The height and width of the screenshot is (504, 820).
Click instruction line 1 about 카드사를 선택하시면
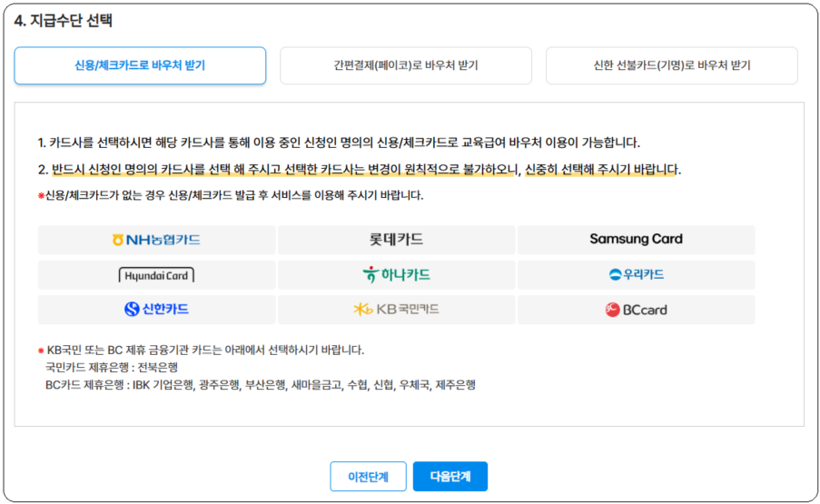[339, 143]
